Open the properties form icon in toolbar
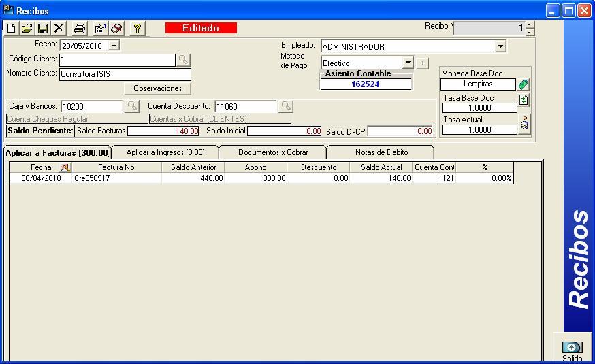 (x=101, y=29)
